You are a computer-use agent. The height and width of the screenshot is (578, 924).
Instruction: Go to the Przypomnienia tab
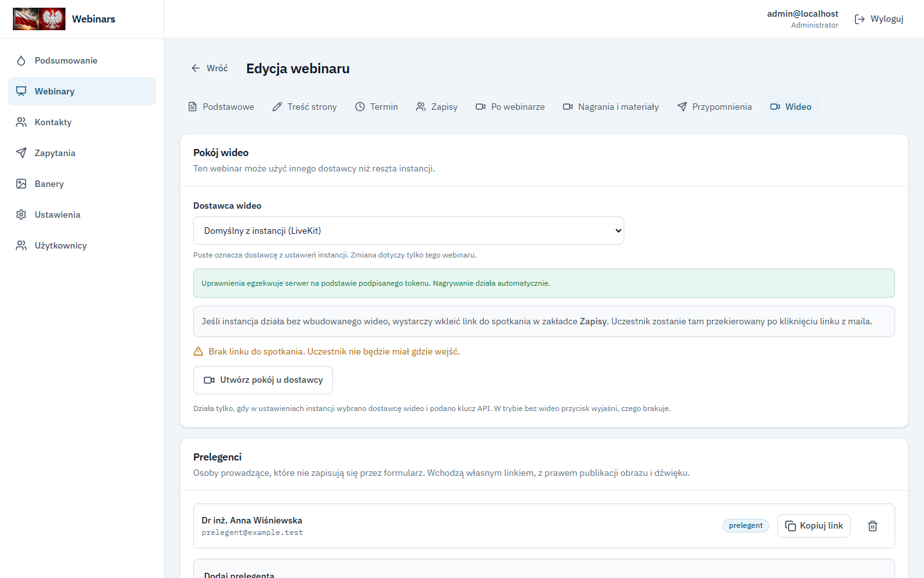pyautogui.click(x=714, y=107)
